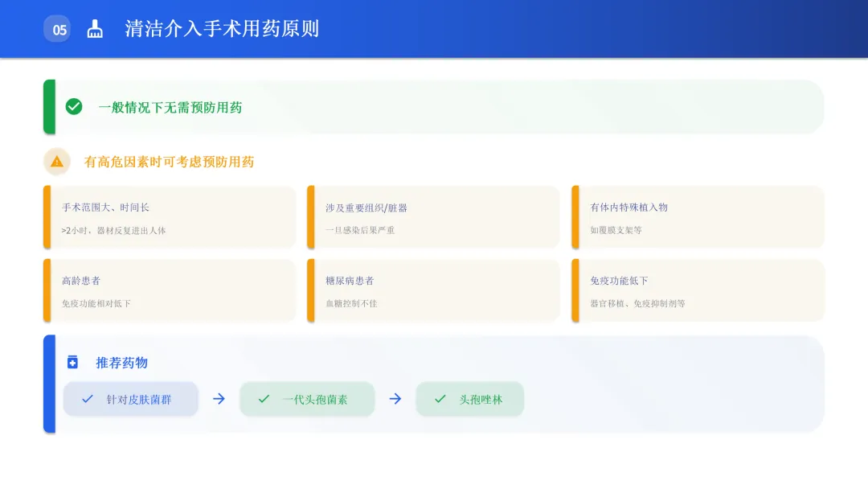Click the broom icon in the header
Viewport: 868px width, 489px height.
click(x=95, y=29)
